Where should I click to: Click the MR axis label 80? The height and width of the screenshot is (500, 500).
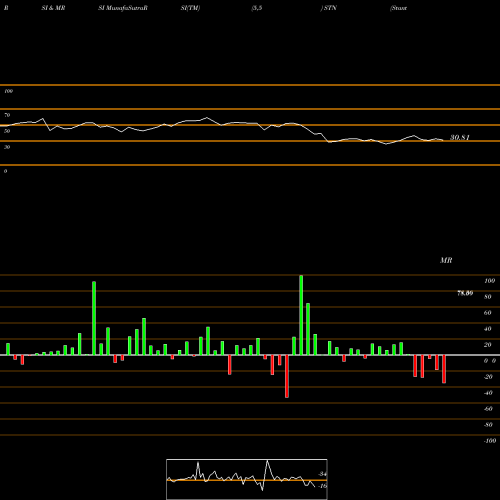[488, 297]
